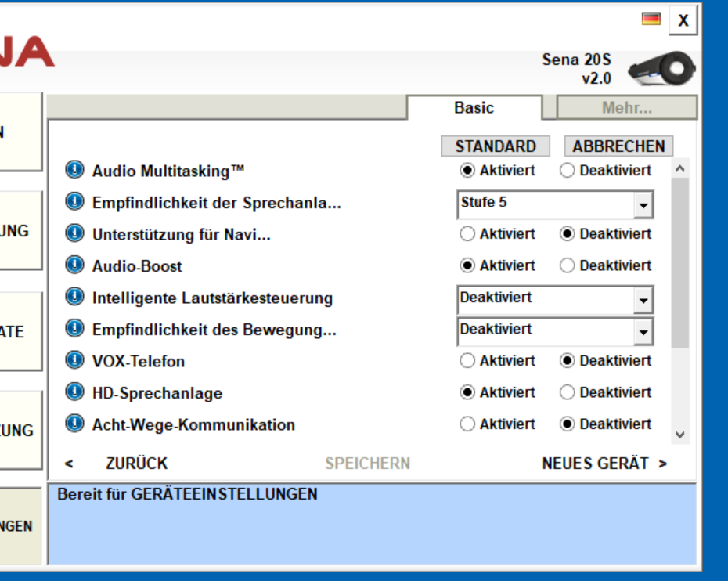Screen dimensions: 728x581
Task: Click info icon next to VOX-Telefon
Action: point(74,360)
